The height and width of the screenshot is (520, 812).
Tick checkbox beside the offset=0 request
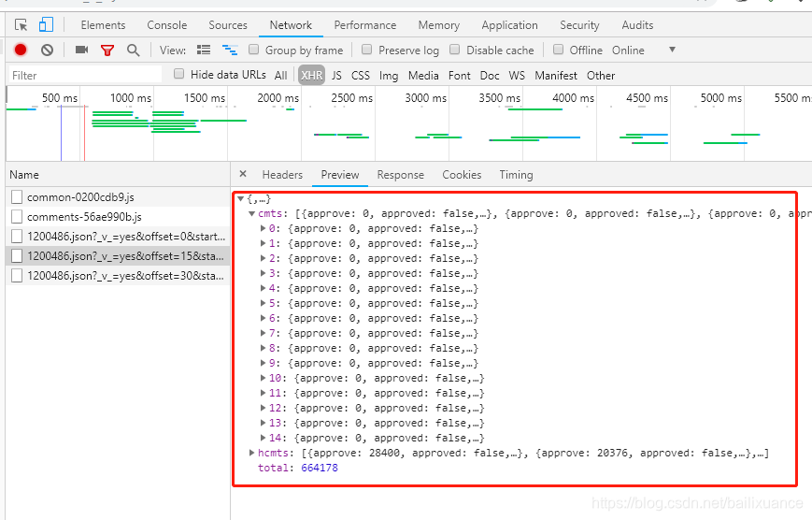pos(17,237)
